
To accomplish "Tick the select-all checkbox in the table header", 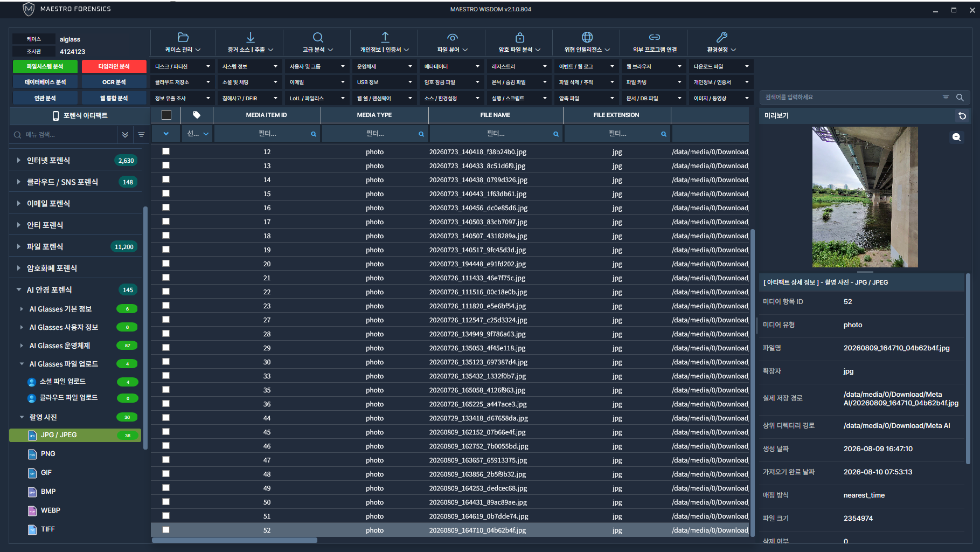I will click(x=166, y=115).
